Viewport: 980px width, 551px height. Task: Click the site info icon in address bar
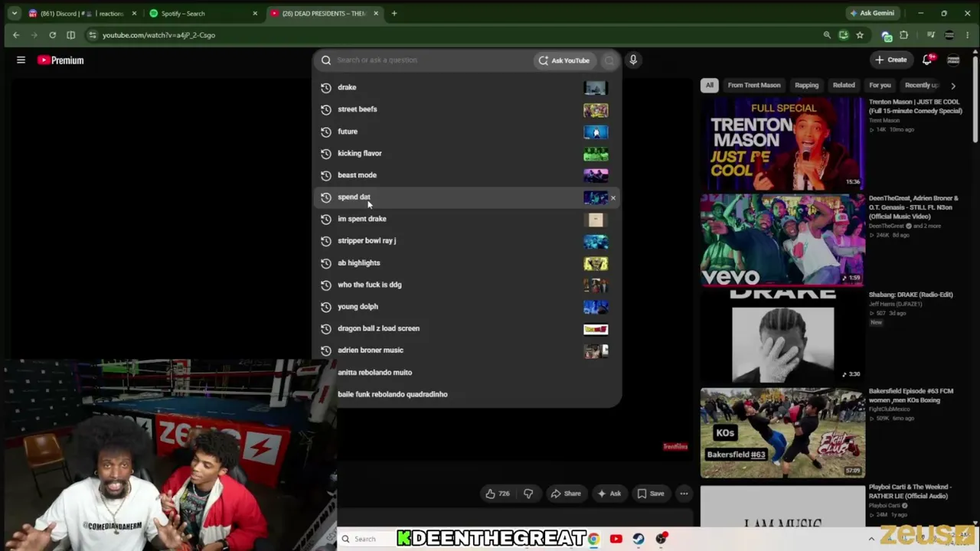92,35
